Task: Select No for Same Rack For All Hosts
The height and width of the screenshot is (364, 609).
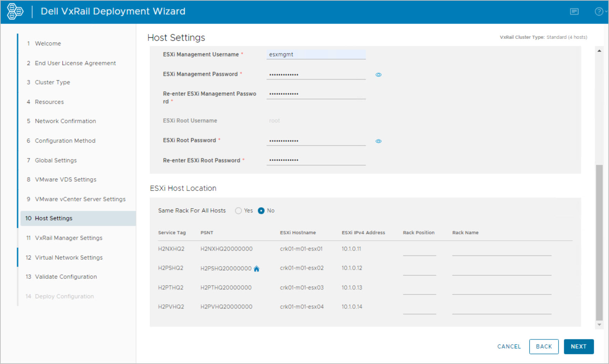Action: pos(261,211)
